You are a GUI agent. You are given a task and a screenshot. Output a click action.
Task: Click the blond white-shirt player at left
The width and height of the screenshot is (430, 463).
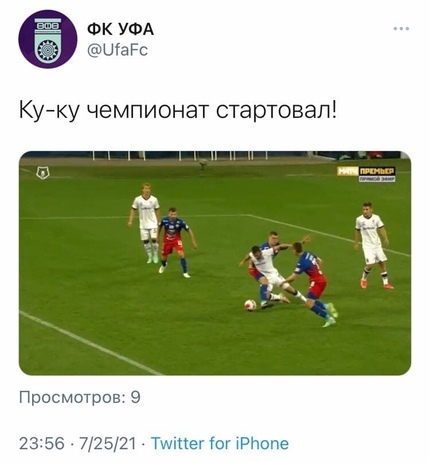coord(145,223)
